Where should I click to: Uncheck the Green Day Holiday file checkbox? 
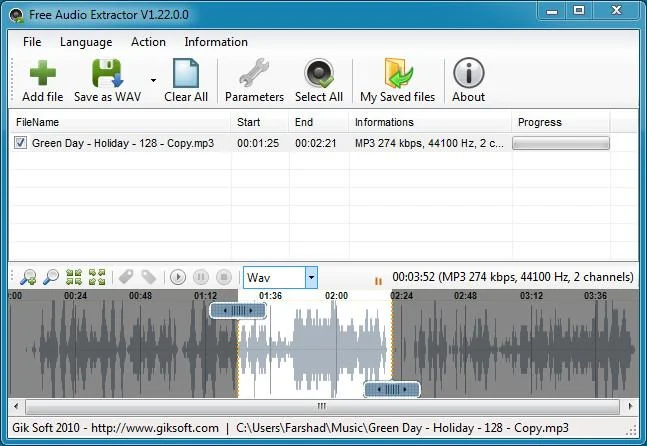tap(20, 143)
